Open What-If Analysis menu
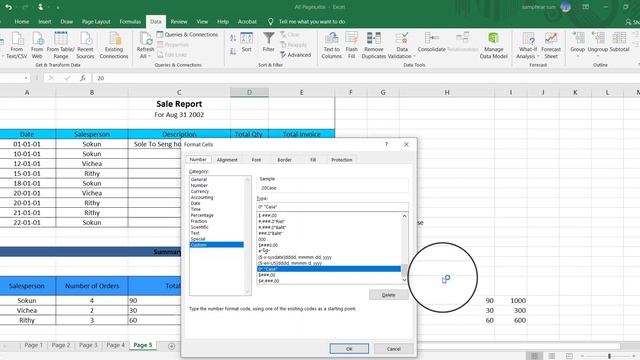The height and width of the screenshot is (360, 640). click(x=528, y=45)
